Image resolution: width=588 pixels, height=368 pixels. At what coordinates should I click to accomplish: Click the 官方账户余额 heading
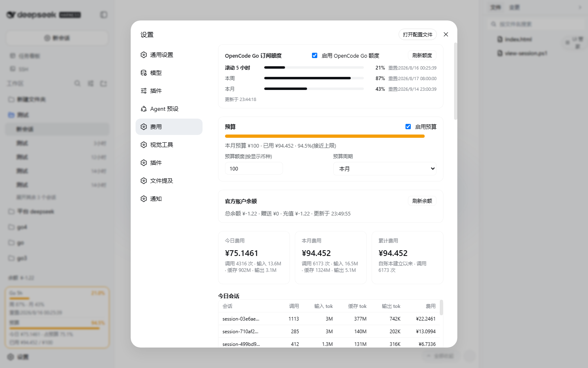241,201
